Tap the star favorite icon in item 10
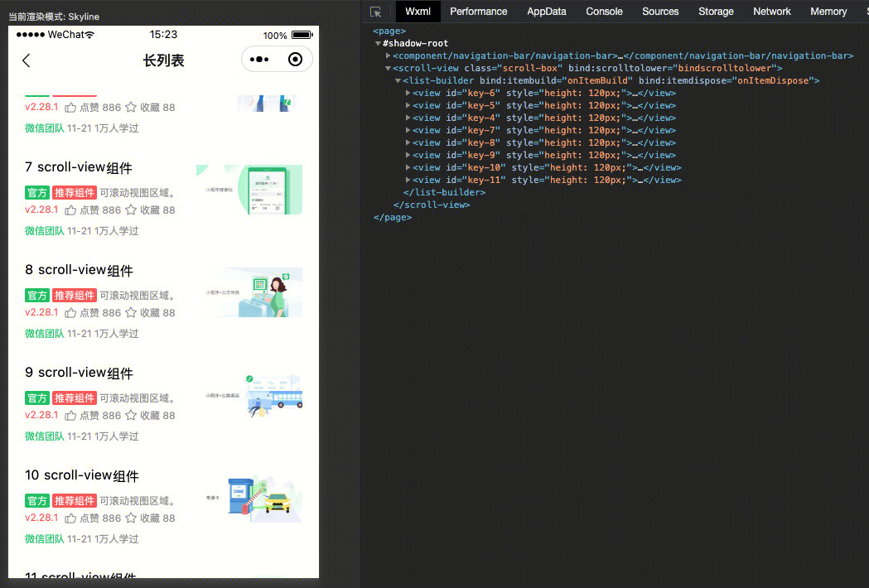 tap(131, 518)
